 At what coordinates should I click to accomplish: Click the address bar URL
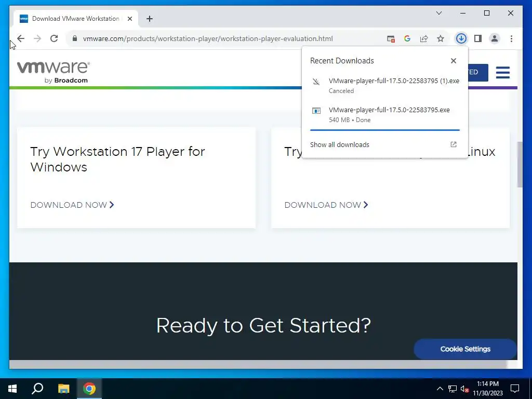click(208, 38)
